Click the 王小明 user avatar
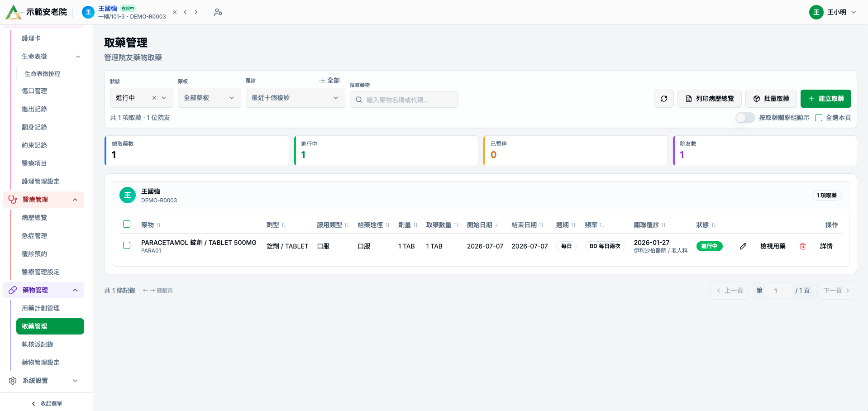Screen dimensions: 868x411 point(816,12)
